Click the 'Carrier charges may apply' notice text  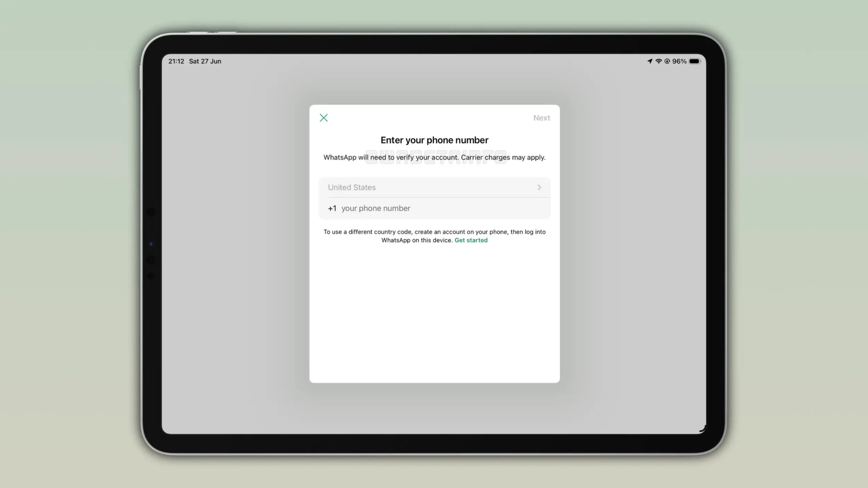503,157
